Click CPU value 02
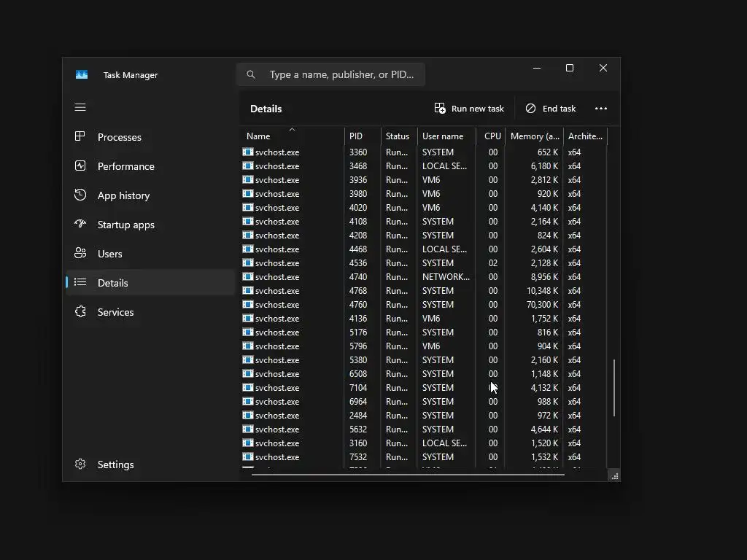The image size is (747, 560). click(x=492, y=262)
